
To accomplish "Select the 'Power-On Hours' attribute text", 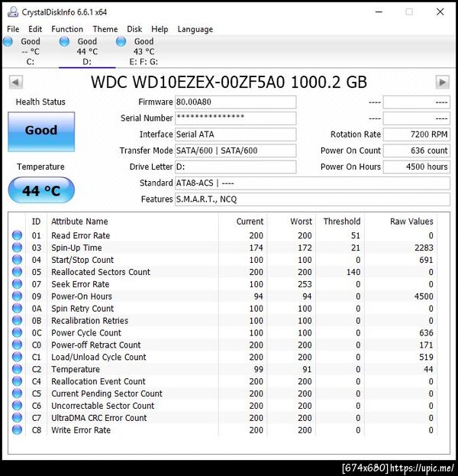I will (x=82, y=296).
